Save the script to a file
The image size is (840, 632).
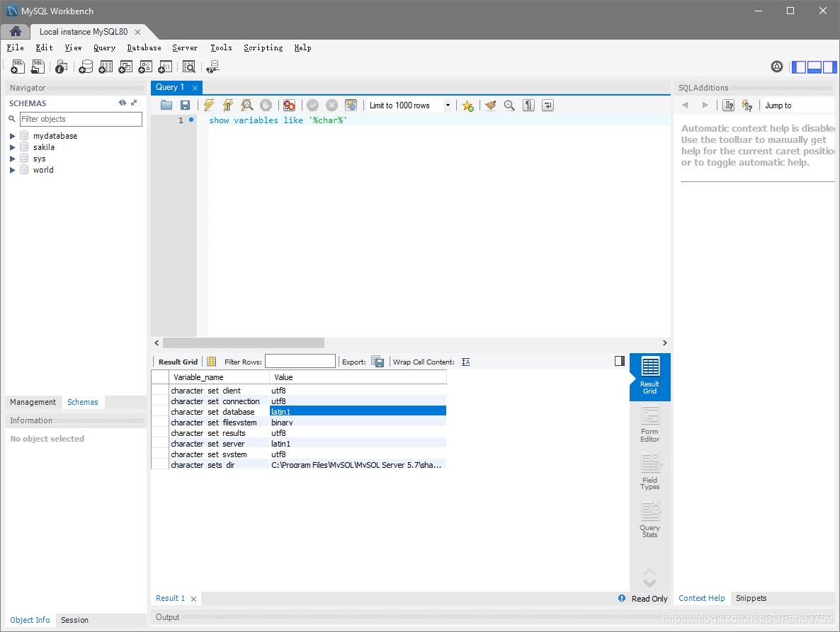coord(185,105)
